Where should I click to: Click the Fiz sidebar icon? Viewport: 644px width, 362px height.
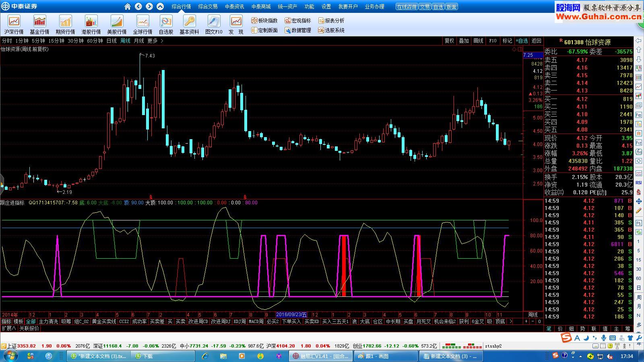[x=639, y=143]
